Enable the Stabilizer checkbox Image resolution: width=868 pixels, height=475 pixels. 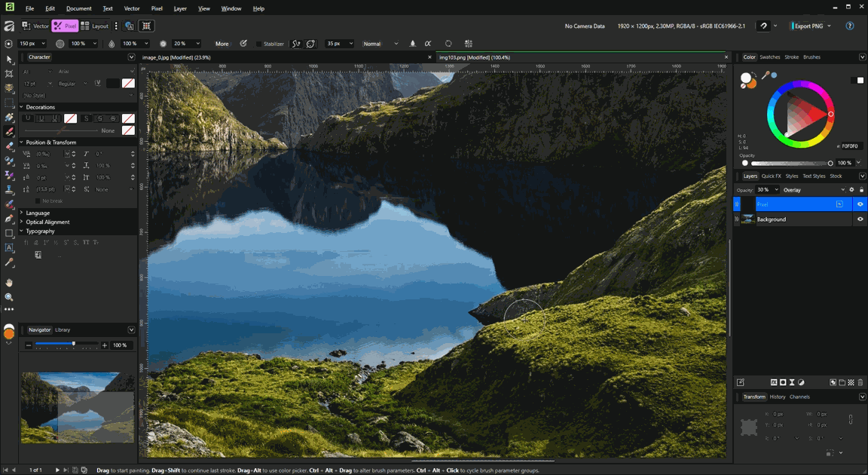(x=258, y=44)
